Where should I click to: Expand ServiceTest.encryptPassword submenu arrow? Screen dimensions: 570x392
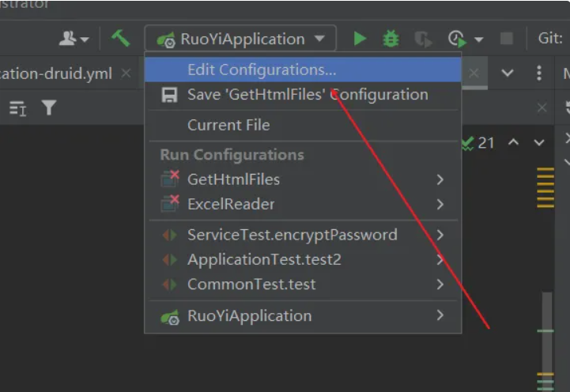click(440, 235)
